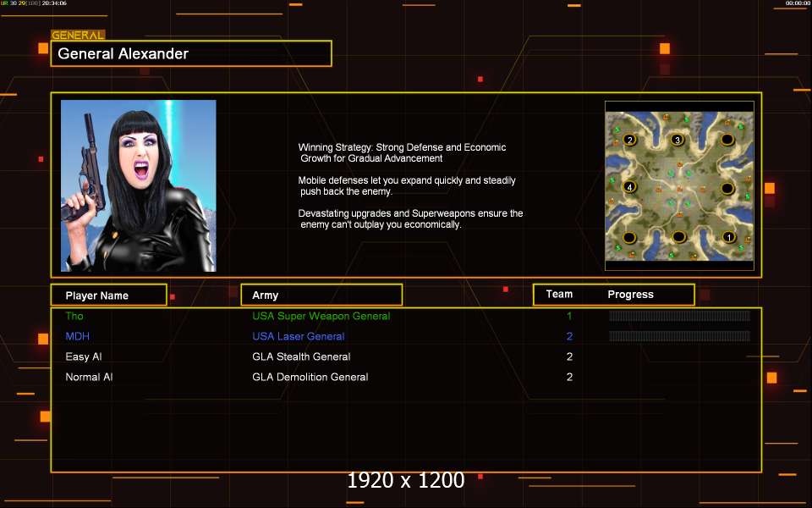Click start position 4 on the minimap
This screenshot has width=812, height=508.
(629, 187)
